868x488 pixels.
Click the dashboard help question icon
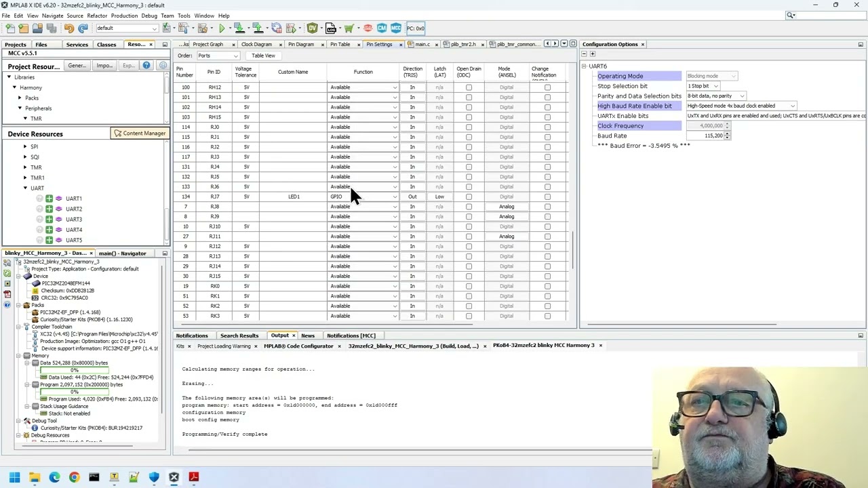[7, 305]
